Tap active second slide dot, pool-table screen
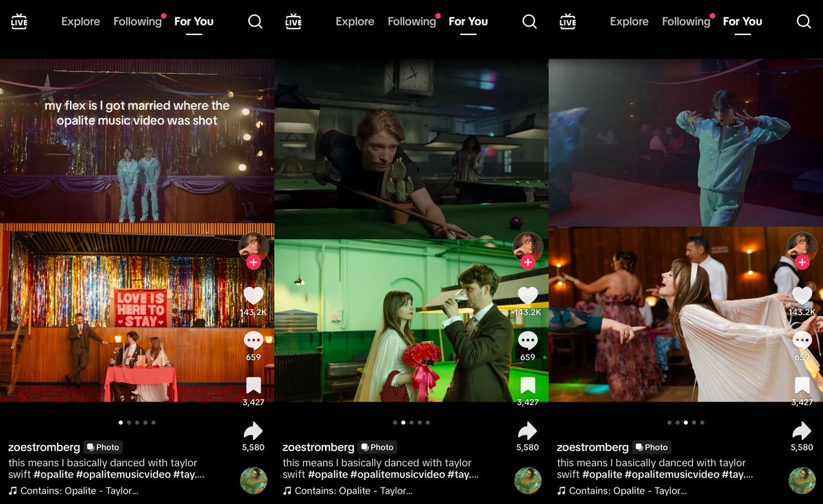The height and width of the screenshot is (504, 823). pyautogui.click(x=403, y=422)
